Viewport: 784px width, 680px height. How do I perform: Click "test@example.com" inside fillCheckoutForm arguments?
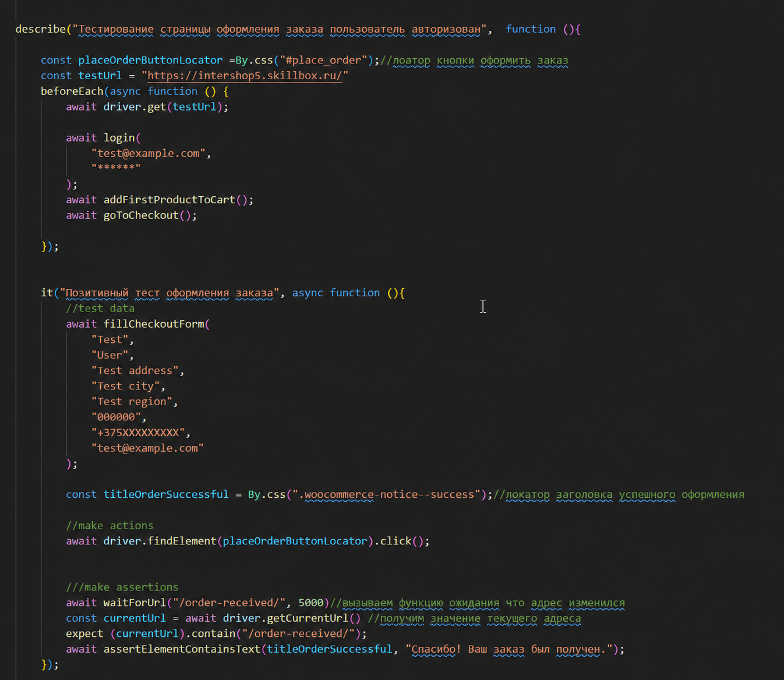pos(147,448)
